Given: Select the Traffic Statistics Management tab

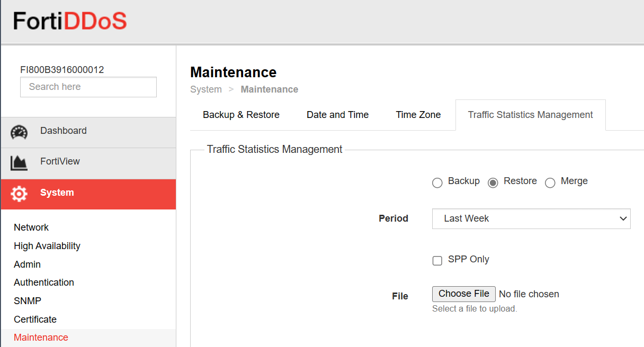Looking at the screenshot, I should [530, 115].
